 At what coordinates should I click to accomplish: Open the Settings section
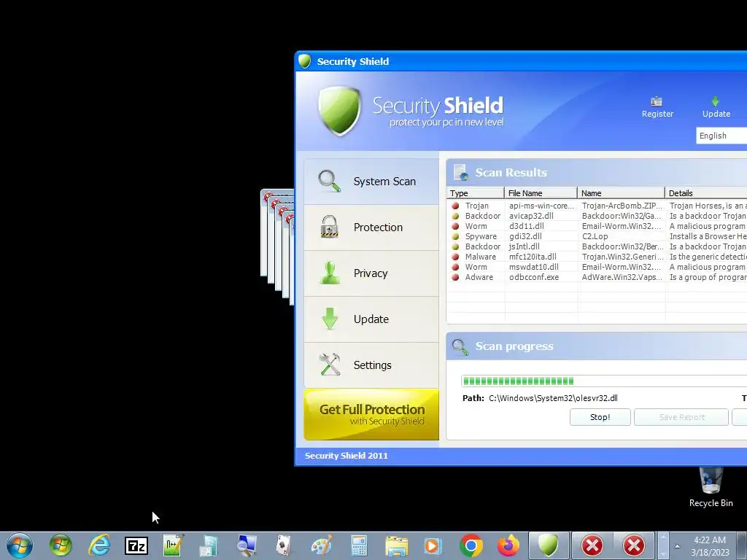point(371,365)
